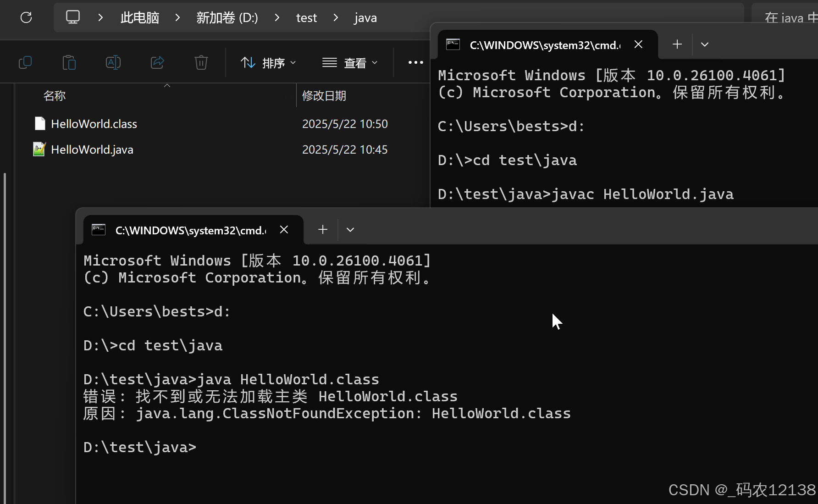Open the 排序 sort dropdown

point(268,62)
